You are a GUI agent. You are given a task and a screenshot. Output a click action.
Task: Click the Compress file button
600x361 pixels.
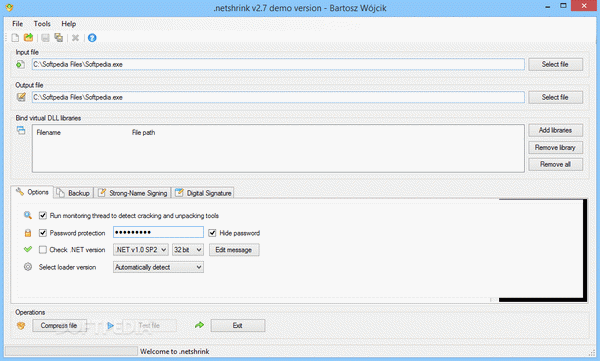click(59, 325)
